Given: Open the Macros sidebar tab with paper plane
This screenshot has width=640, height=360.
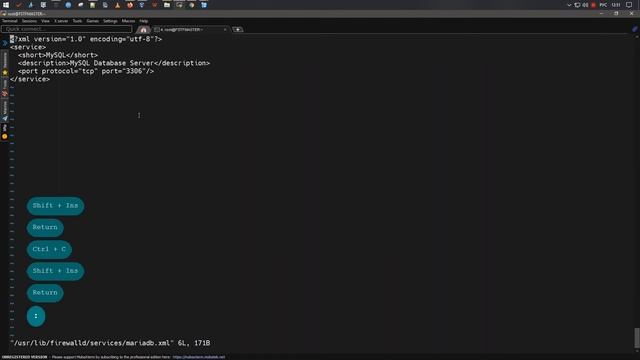Looking at the screenshot, I should click(5, 110).
